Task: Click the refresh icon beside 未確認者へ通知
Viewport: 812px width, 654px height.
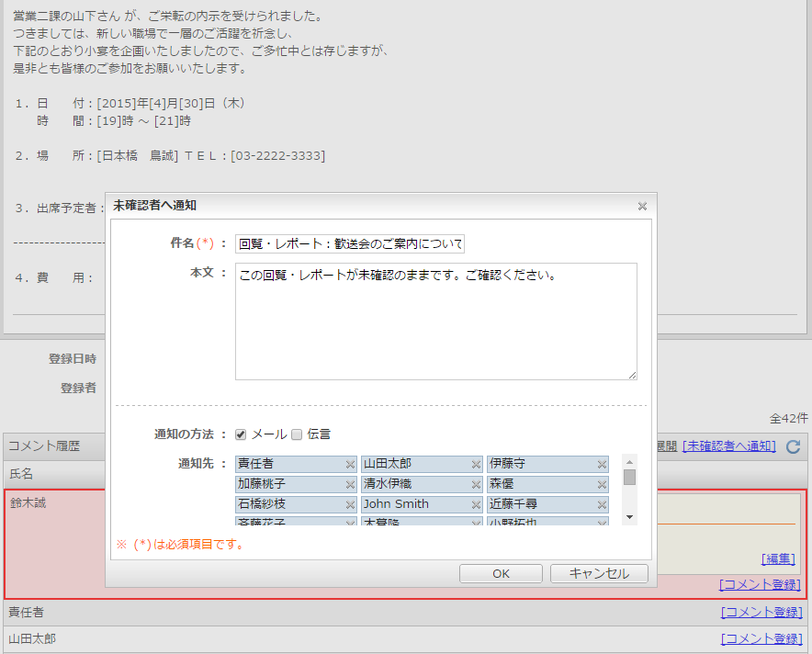Action: coord(794,446)
